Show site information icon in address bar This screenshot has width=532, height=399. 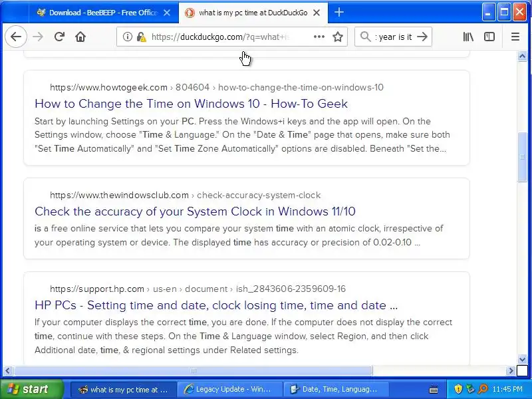[127, 37]
